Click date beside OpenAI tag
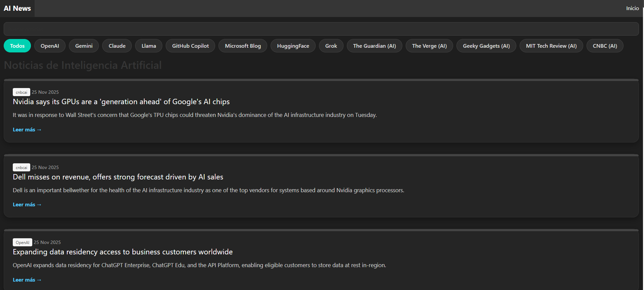644x290 pixels. tap(47, 242)
